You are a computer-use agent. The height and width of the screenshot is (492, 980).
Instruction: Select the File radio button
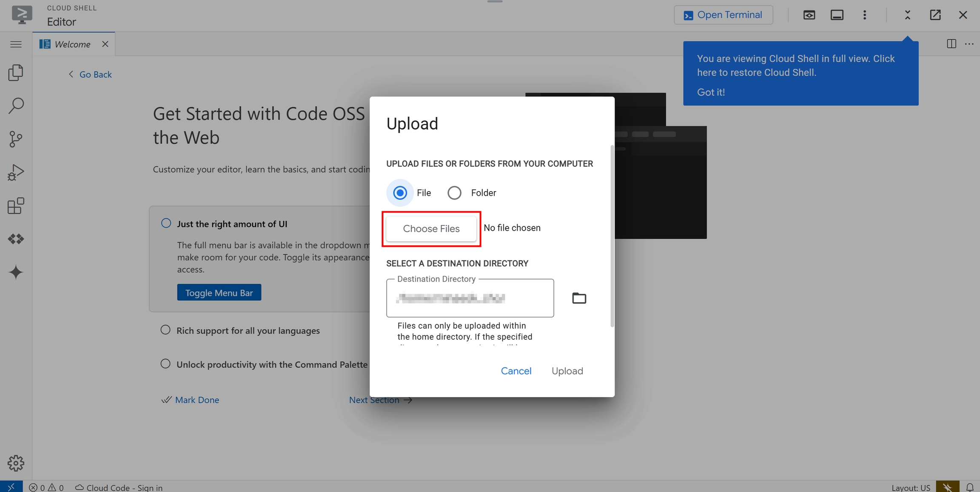point(400,193)
